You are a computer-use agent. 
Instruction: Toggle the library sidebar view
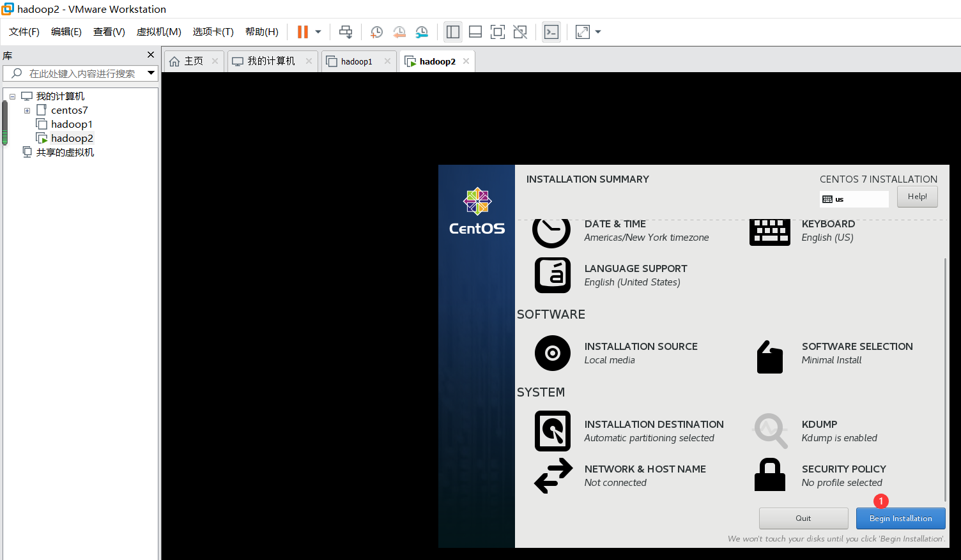point(453,32)
